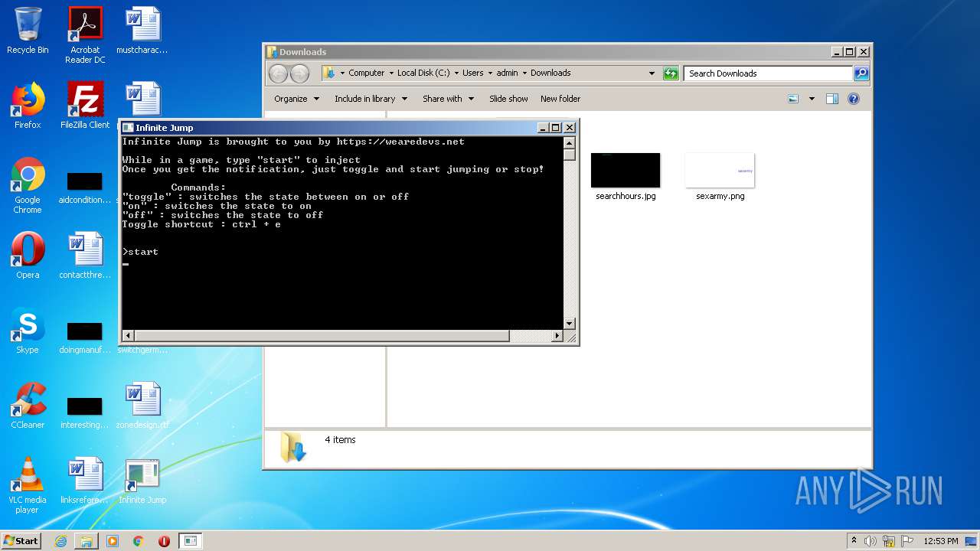This screenshot has width=980, height=551.
Task: Click console vertical scrollbar up arrow
Action: (569, 142)
